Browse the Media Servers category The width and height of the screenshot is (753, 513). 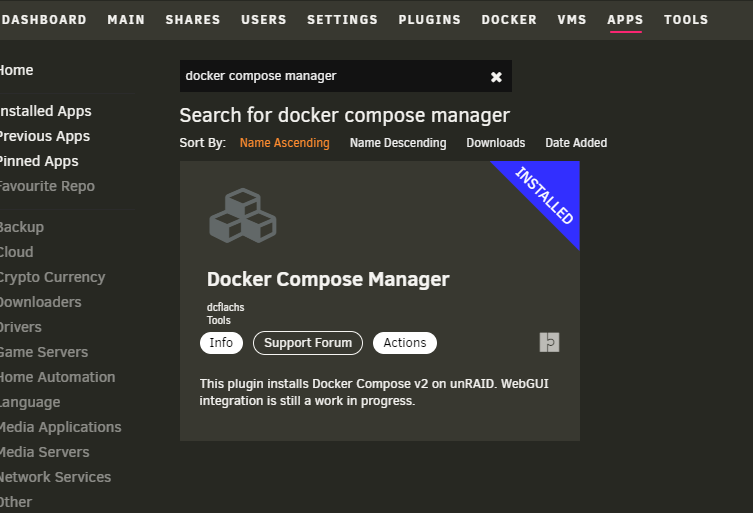click(44, 452)
